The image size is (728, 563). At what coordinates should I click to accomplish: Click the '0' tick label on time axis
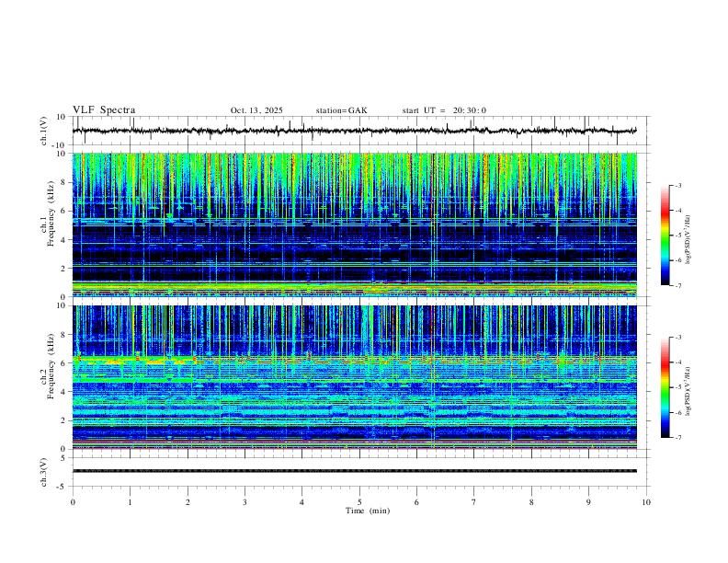pos(73,502)
